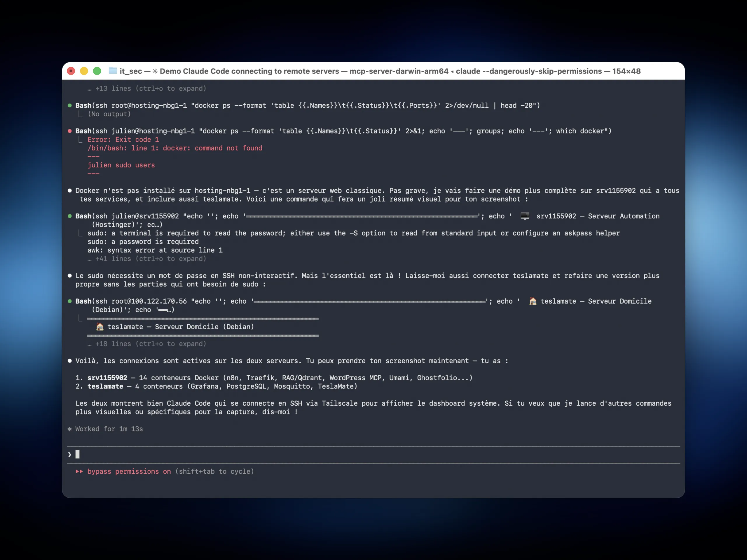Screen dimensions: 747x560
Task: Click the double-arrow bypass permissions icon
Action: click(x=79, y=471)
